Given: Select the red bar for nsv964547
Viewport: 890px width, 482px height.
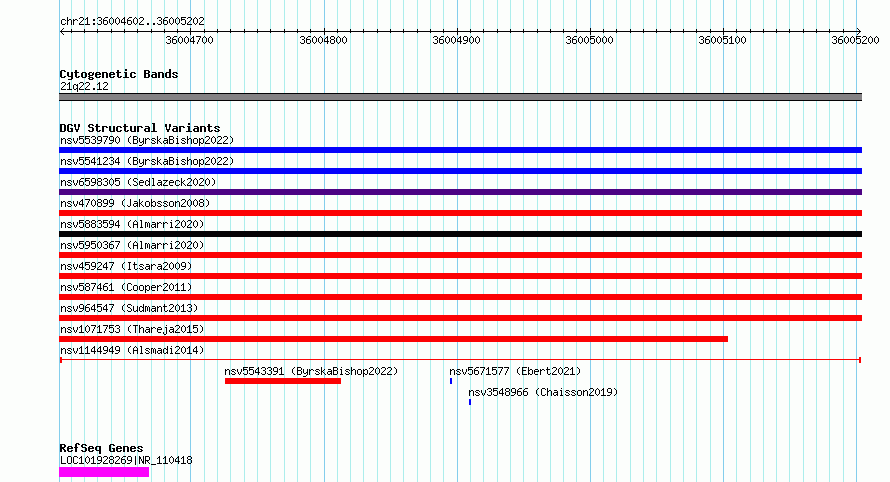Looking at the screenshot, I should (460, 318).
